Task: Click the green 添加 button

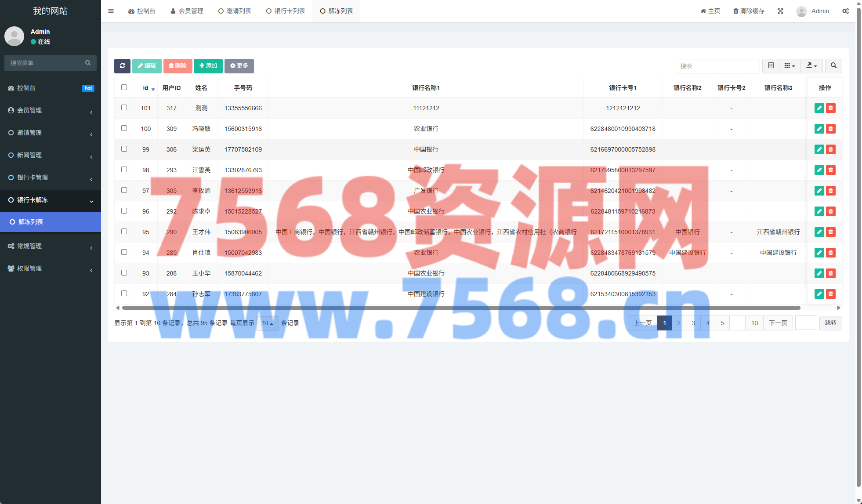Action: point(208,66)
